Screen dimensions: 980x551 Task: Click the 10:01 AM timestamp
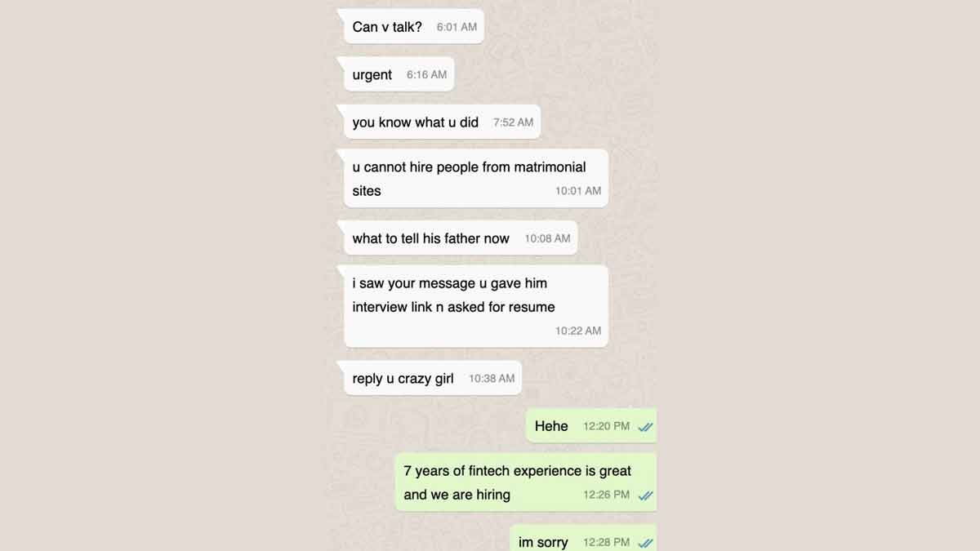[x=578, y=191]
